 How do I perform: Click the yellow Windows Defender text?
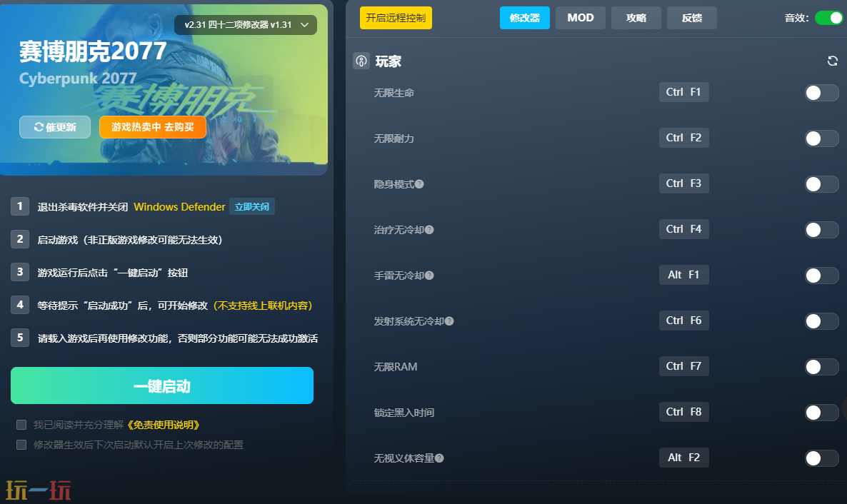click(179, 206)
